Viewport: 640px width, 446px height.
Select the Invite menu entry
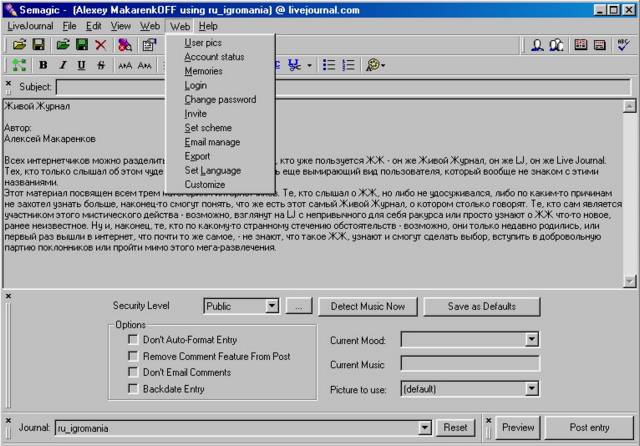pos(220,113)
